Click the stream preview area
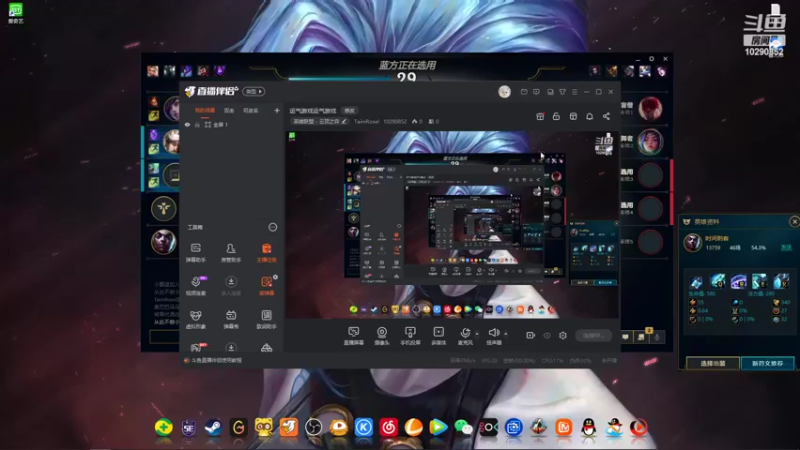This screenshot has height=450, width=800. click(452, 225)
